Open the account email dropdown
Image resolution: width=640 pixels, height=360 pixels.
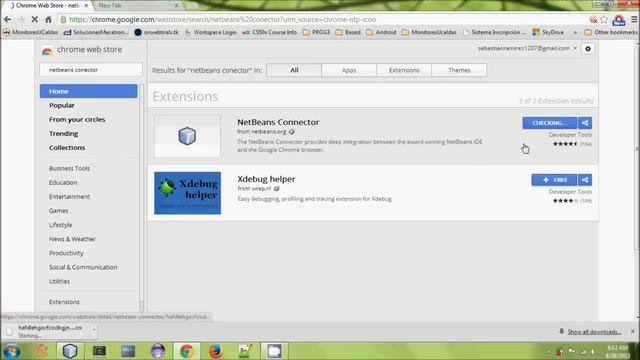527,48
